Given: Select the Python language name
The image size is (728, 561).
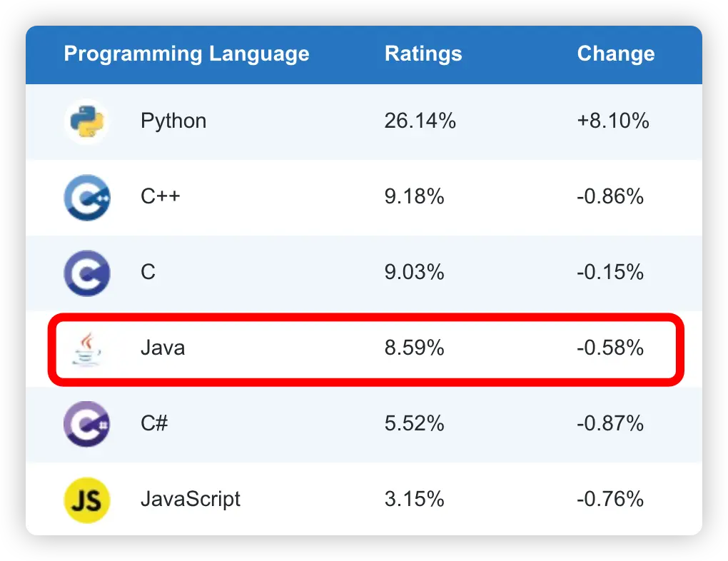Looking at the screenshot, I should 173,121.
